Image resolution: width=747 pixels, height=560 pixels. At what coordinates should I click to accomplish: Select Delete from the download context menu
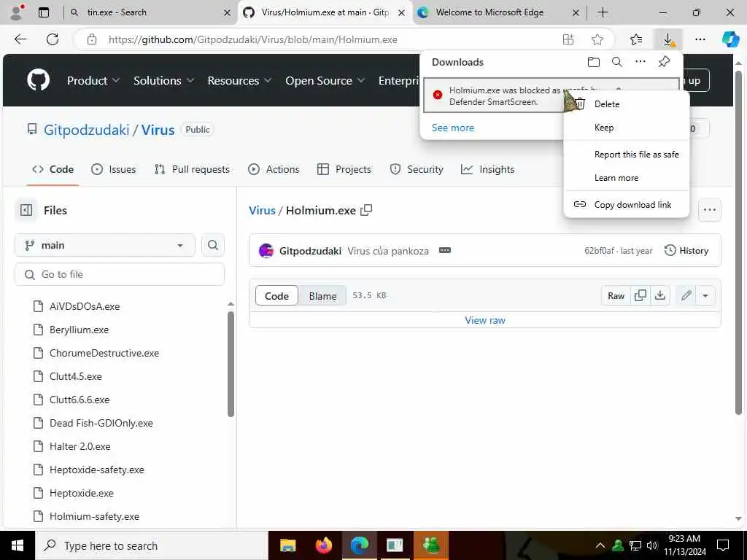626,104
